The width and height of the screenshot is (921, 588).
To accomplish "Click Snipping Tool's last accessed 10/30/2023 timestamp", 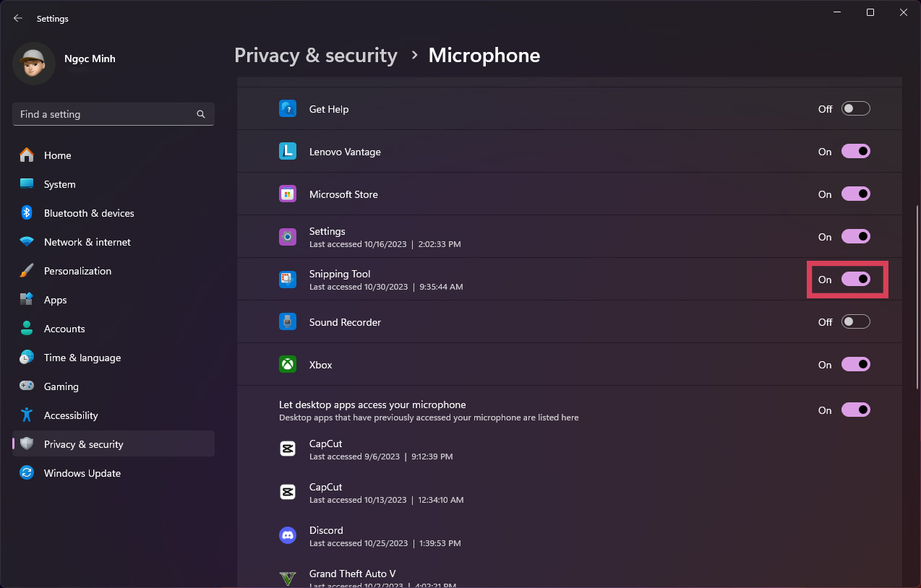I will pos(386,287).
